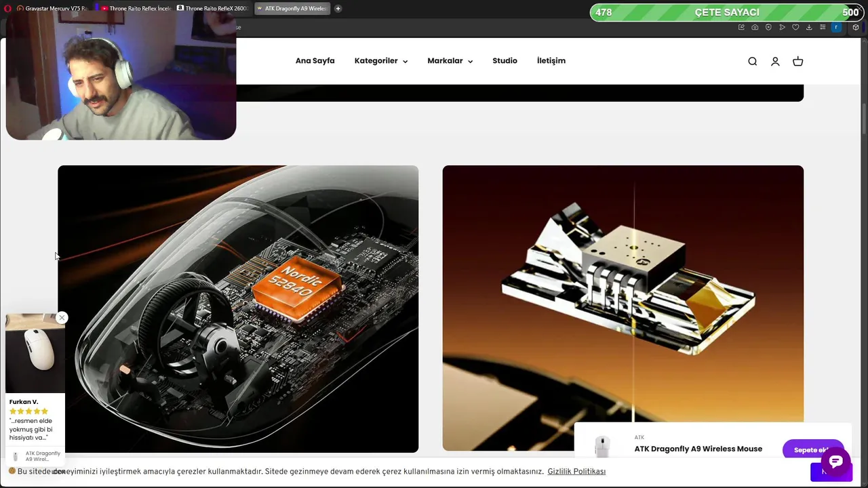Click the Nordic 52840 chip image

point(238,308)
